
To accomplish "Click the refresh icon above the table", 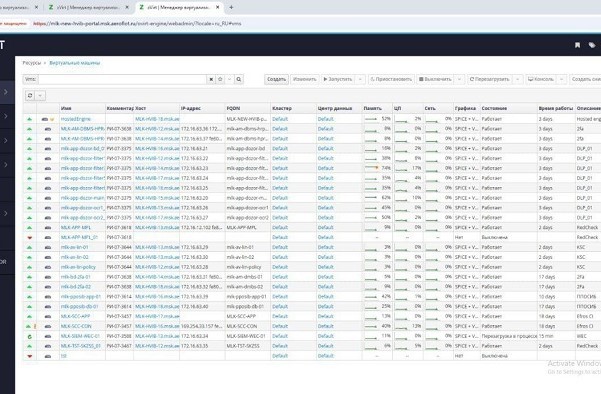I will tap(30, 95).
